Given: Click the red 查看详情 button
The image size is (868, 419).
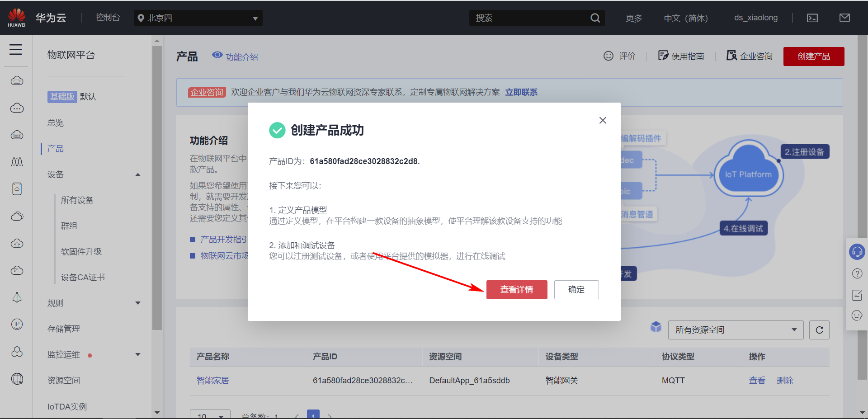Looking at the screenshot, I should (517, 290).
